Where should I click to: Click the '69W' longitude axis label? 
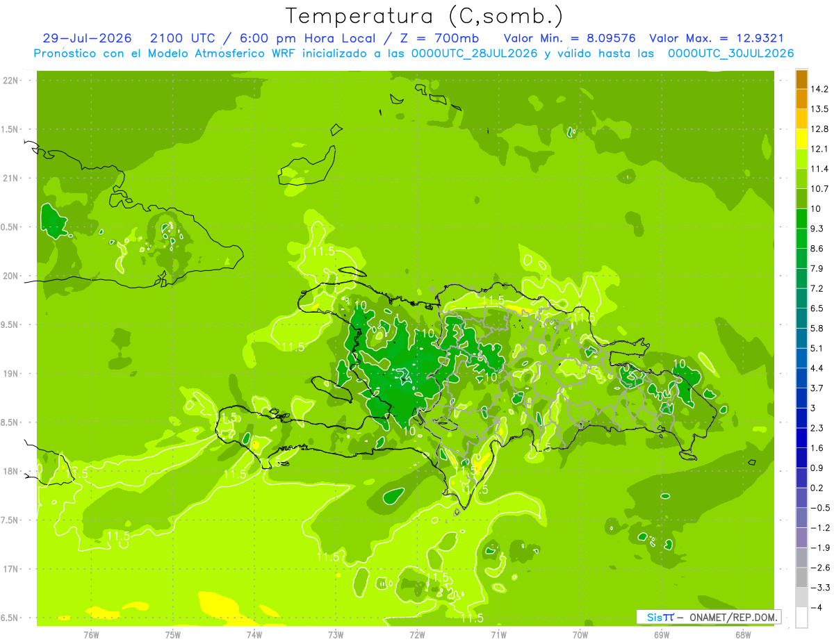[662, 634]
